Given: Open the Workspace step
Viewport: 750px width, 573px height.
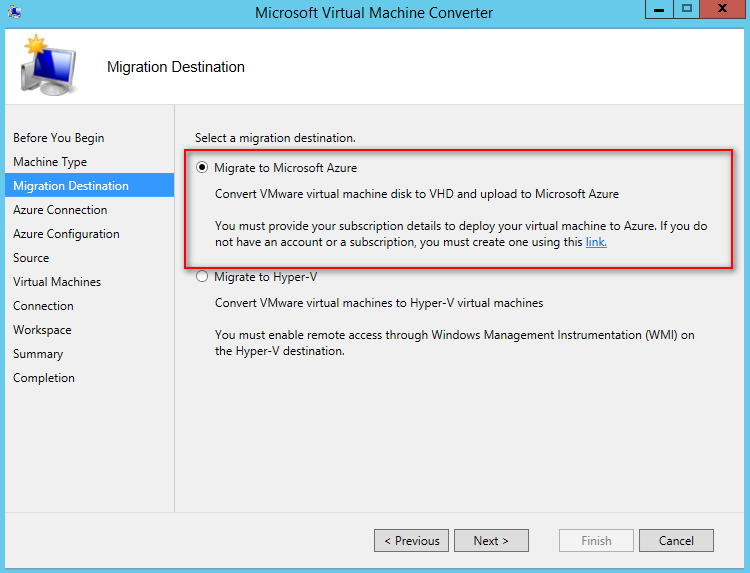Looking at the screenshot, I should tap(42, 330).
